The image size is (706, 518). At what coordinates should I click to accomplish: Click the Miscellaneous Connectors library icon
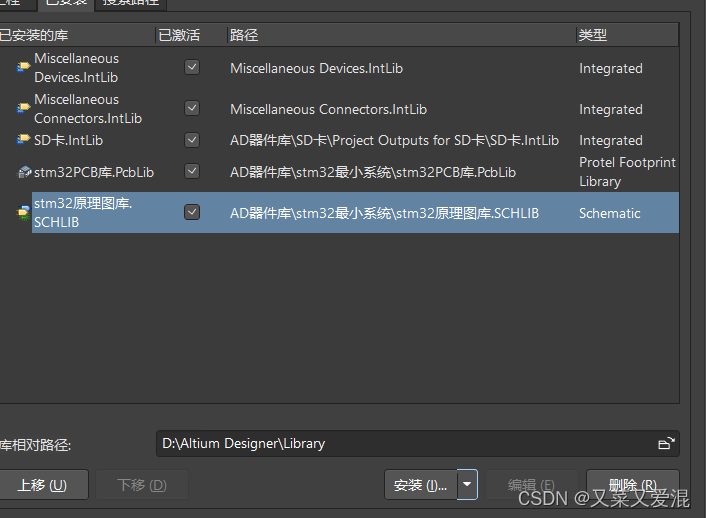click(23, 108)
